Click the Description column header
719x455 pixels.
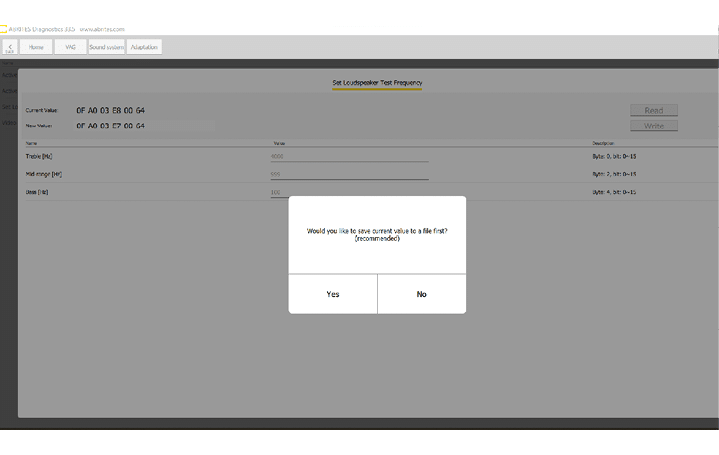[x=603, y=143]
